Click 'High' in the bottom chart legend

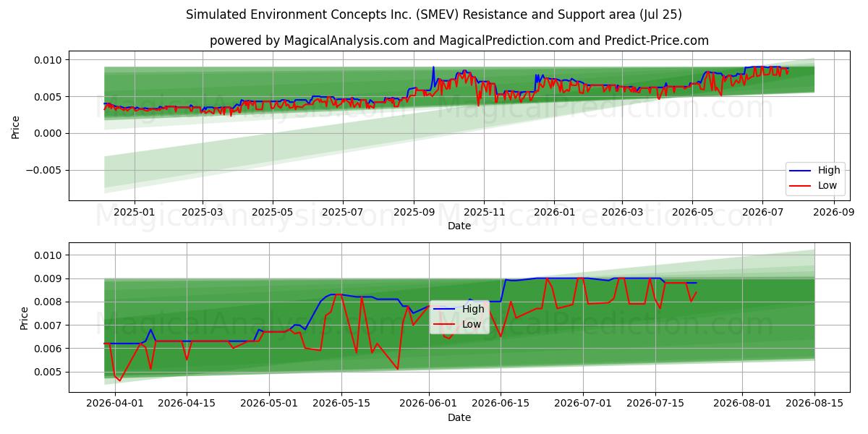[473, 310]
